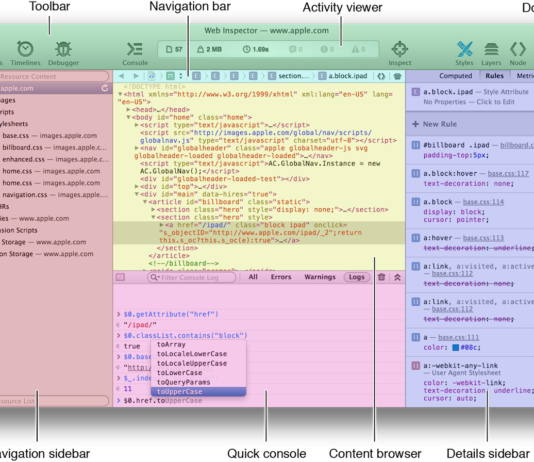Expand the head element node
The image size is (534, 462).
tap(128, 110)
